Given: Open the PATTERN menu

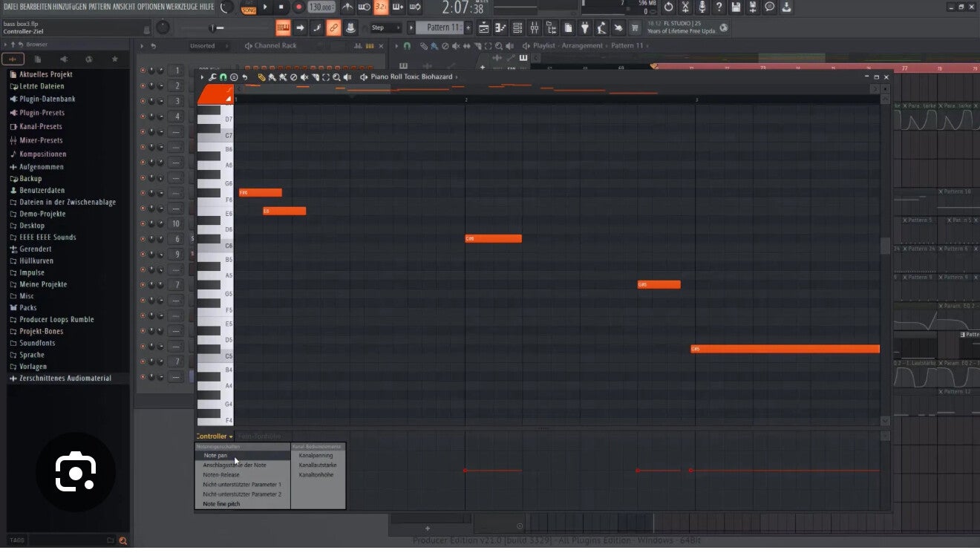Looking at the screenshot, I should [x=100, y=7].
